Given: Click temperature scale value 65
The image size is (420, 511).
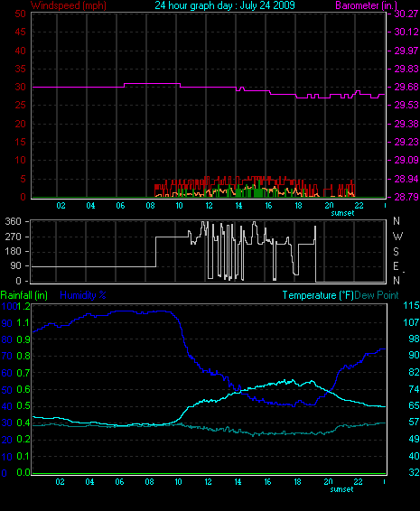Looking at the screenshot, I should (415, 405).
